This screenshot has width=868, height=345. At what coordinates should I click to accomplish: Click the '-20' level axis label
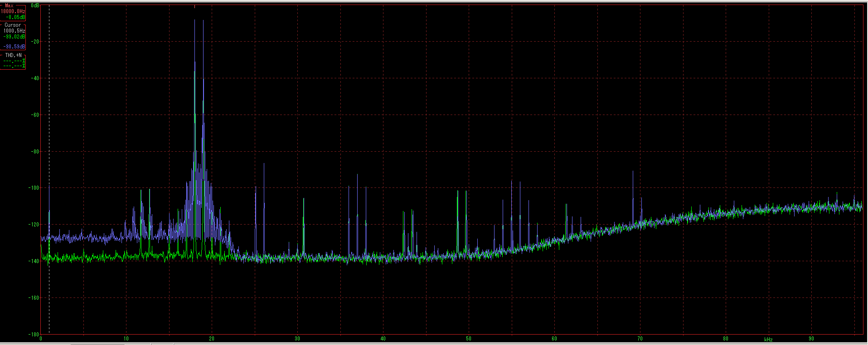coord(34,42)
